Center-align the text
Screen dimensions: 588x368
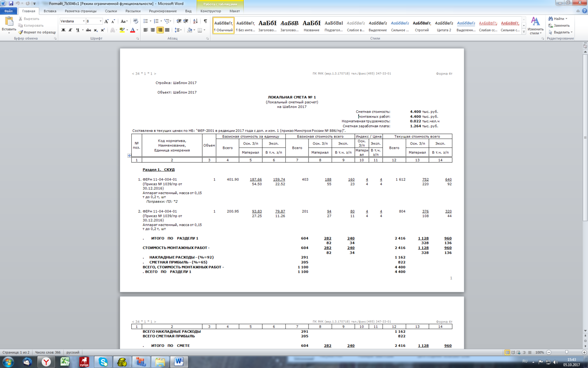pyautogui.click(x=153, y=30)
